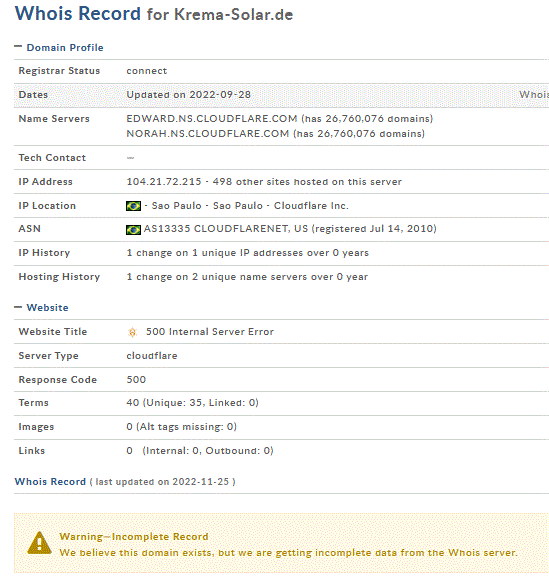
Task: Collapse the Website section
Action: click(48, 307)
